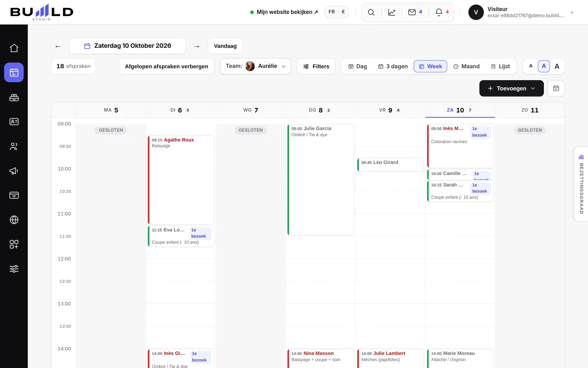Go to previous week with left arrow
This screenshot has height=368, width=588.
click(x=58, y=46)
